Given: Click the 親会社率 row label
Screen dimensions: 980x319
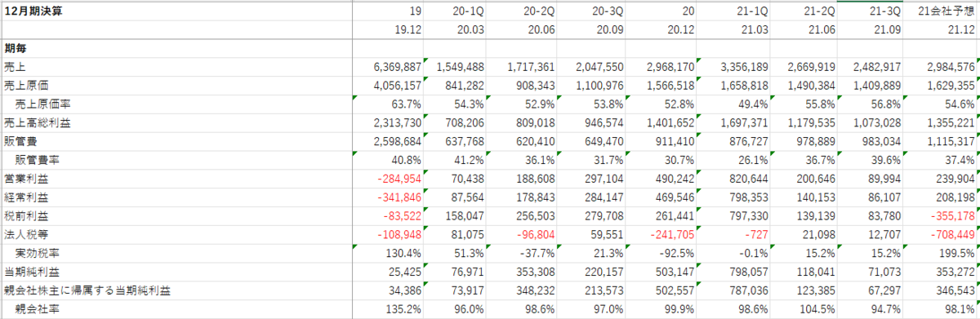Looking at the screenshot, I should (38, 308).
